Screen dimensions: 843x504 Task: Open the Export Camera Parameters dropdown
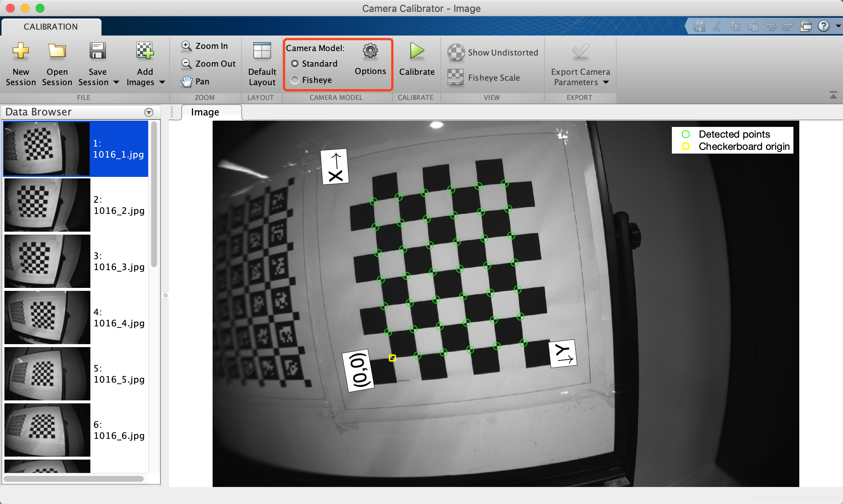[x=606, y=82]
